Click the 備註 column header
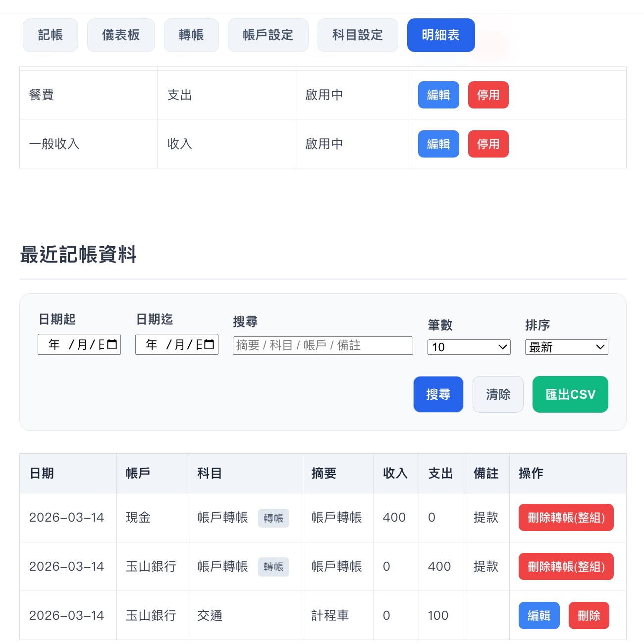This screenshot has width=644, height=644. (487, 473)
